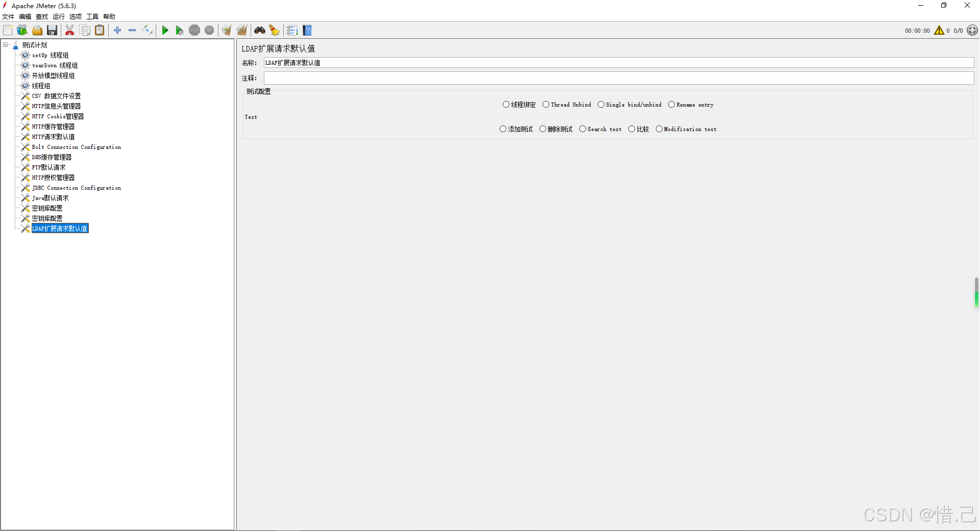Image resolution: width=980 pixels, height=531 pixels.
Task: Choose the Single bind/unbind radio option
Action: [x=629, y=105]
